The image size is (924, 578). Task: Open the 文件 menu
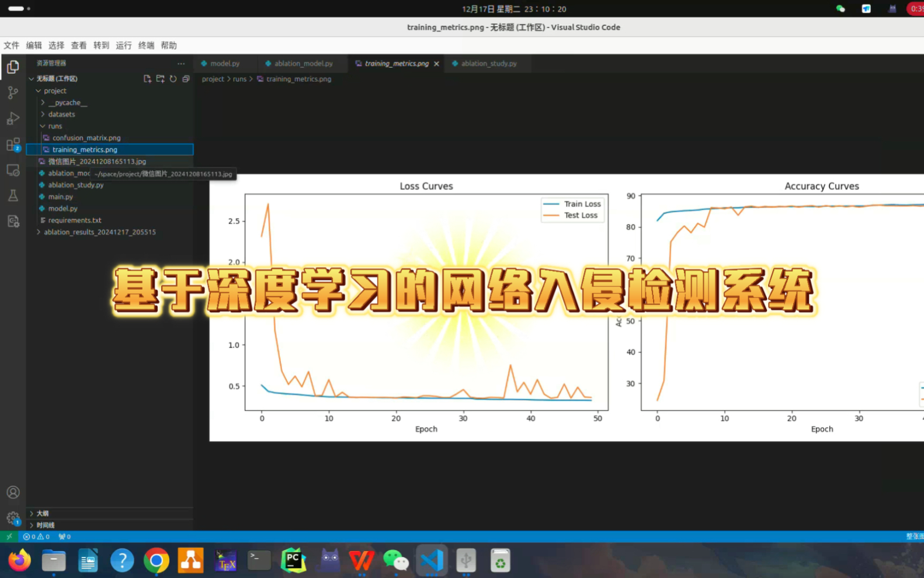pyautogui.click(x=11, y=46)
